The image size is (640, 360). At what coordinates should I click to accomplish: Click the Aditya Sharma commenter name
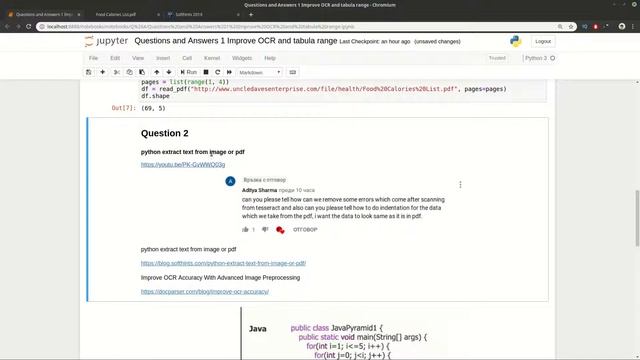[259, 190]
